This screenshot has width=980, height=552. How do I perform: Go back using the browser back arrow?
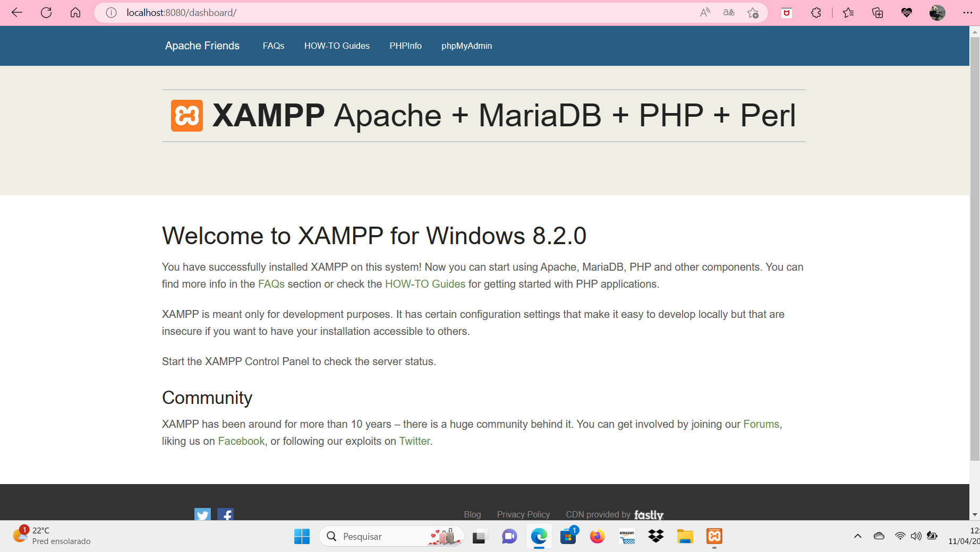coord(17,12)
